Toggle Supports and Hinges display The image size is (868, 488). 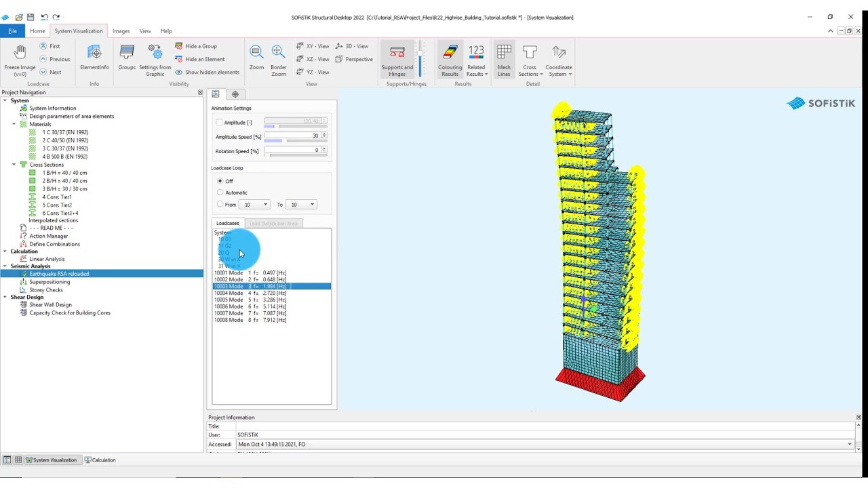397,60
